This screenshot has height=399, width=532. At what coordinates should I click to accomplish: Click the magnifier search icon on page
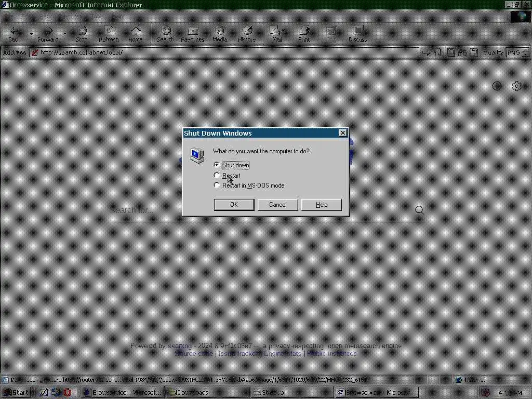(419, 210)
